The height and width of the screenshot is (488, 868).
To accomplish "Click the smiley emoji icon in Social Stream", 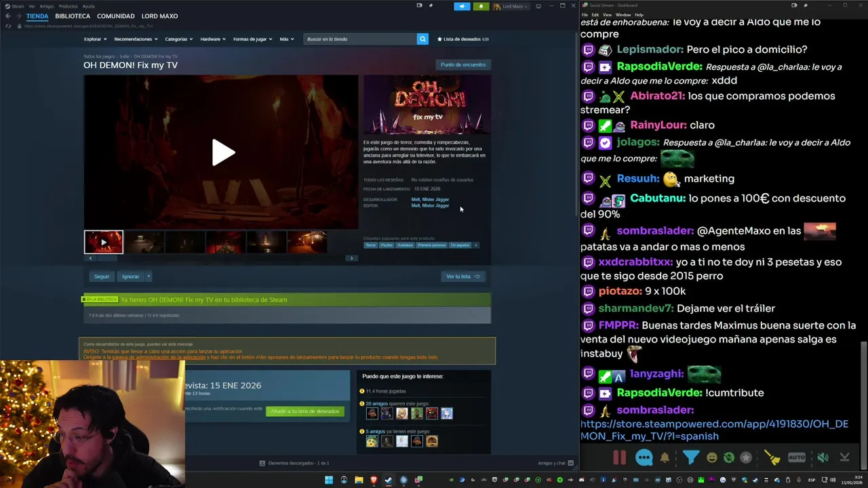I will [711, 457].
